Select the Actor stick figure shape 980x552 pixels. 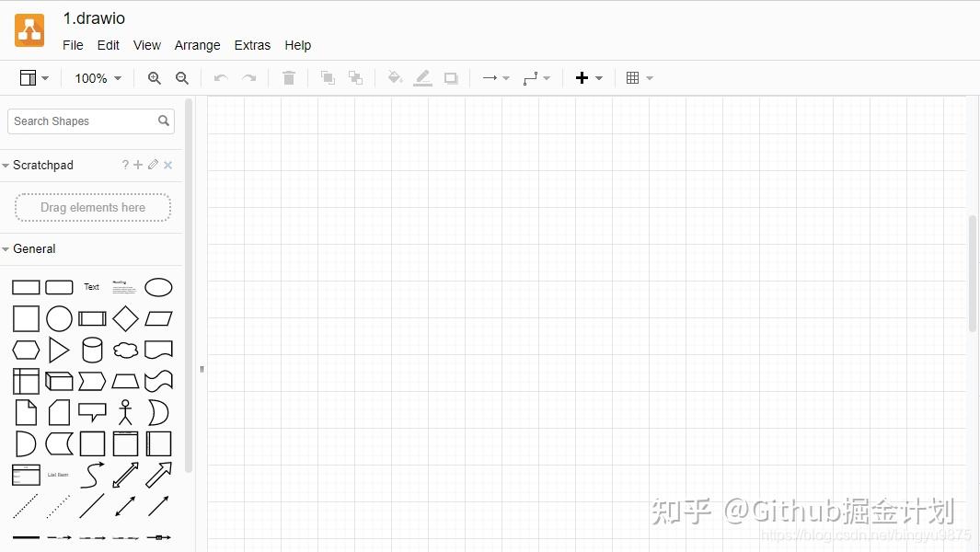[x=126, y=412]
